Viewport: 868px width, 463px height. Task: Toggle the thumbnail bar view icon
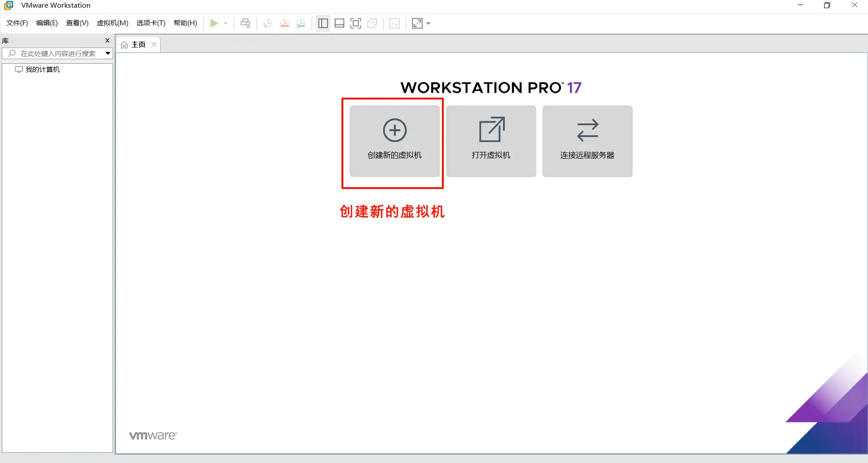(x=340, y=23)
